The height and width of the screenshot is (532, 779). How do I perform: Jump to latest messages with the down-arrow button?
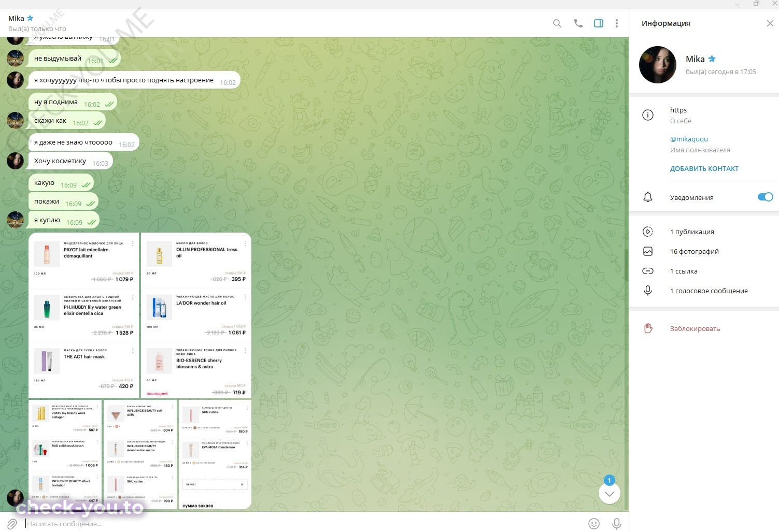pyautogui.click(x=610, y=494)
